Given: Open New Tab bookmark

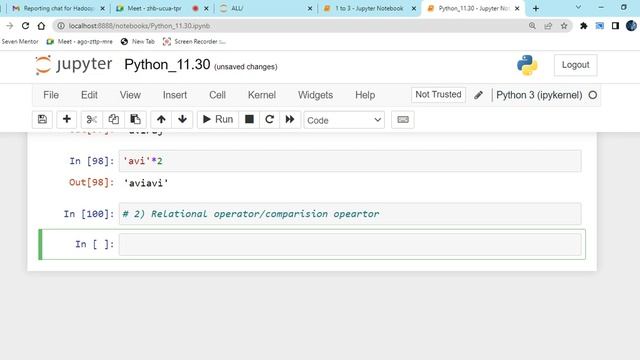Looking at the screenshot, I should click(x=138, y=42).
